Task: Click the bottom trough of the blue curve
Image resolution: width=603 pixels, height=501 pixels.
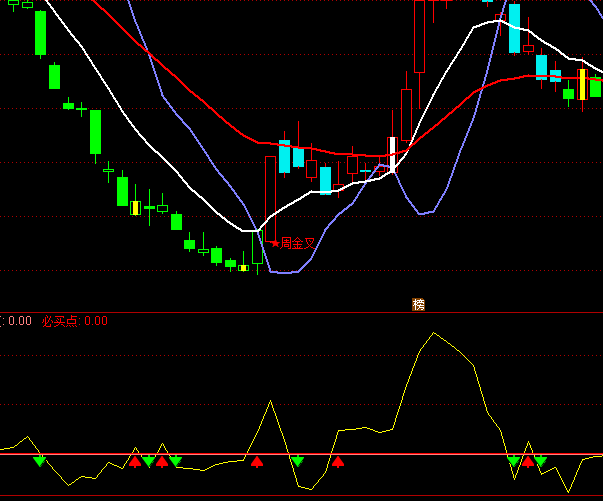Action: point(283,271)
